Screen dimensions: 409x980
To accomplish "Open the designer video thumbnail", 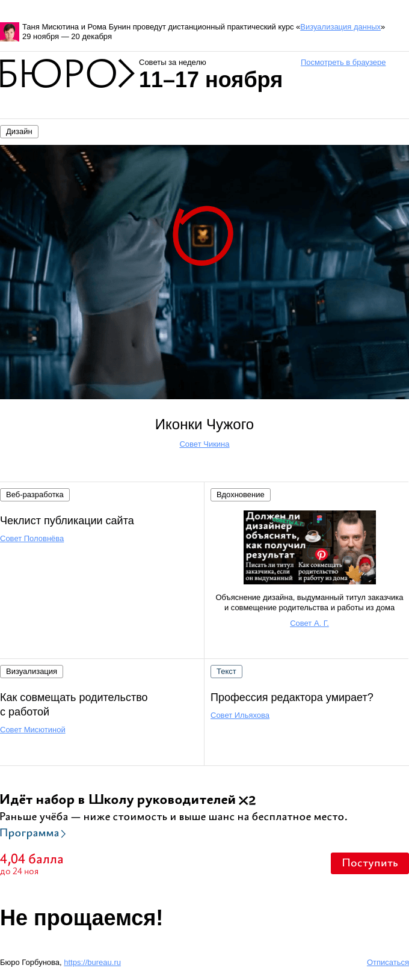I will pos(310,547).
